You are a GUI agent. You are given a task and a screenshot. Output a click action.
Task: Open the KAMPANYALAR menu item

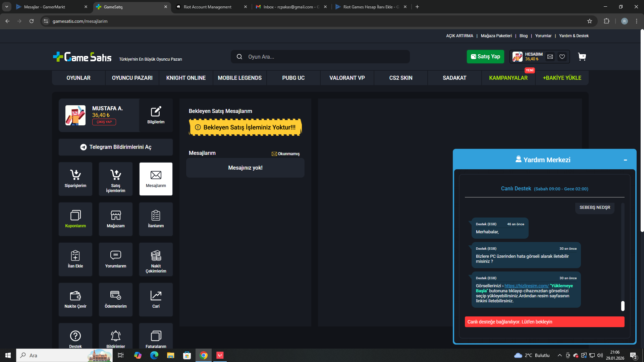coord(508,78)
